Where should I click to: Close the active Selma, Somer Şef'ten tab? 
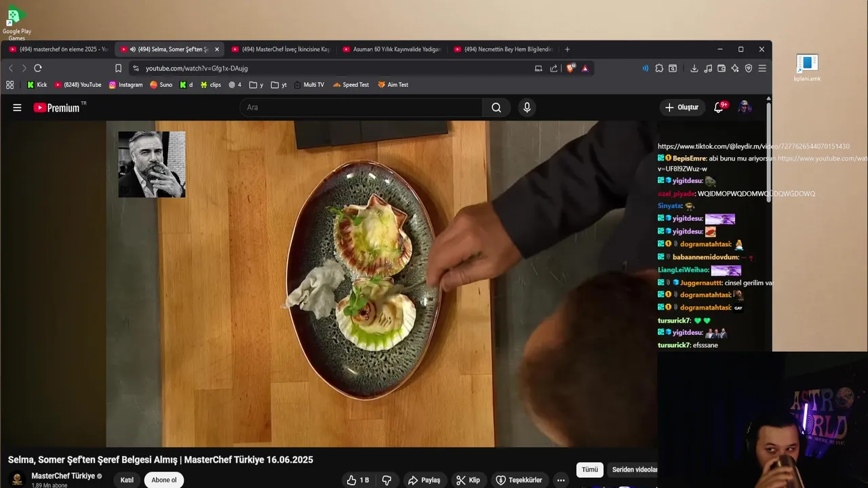[x=217, y=49]
